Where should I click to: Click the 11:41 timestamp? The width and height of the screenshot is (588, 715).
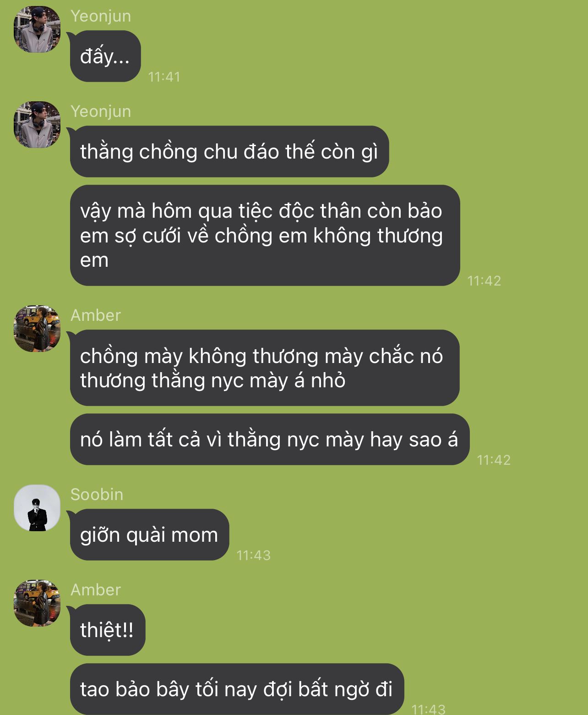[164, 77]
